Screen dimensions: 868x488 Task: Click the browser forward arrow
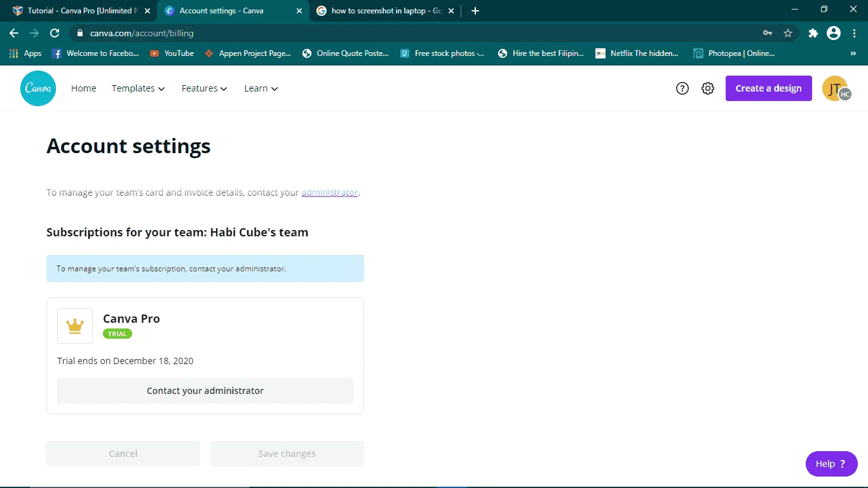click(34, 33)
